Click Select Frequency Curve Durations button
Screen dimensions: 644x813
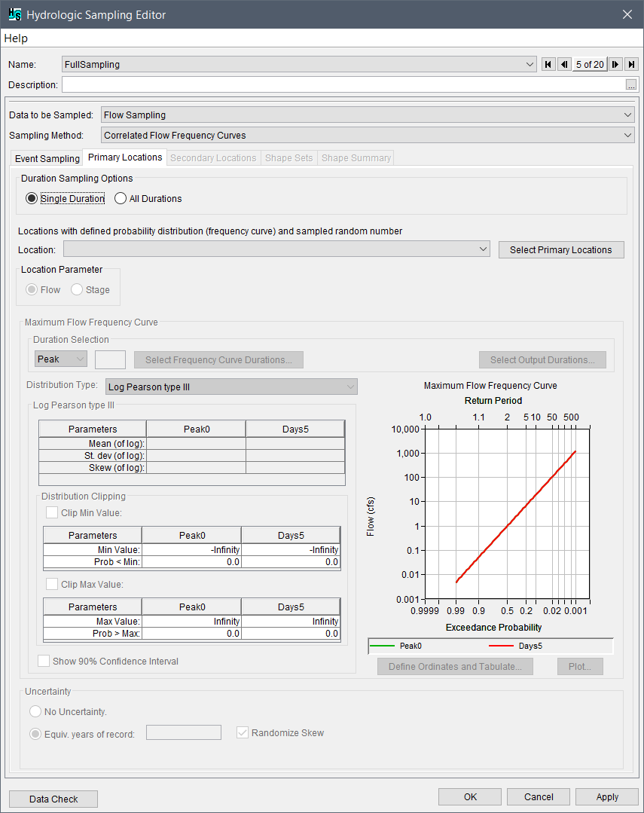(219, 360)
